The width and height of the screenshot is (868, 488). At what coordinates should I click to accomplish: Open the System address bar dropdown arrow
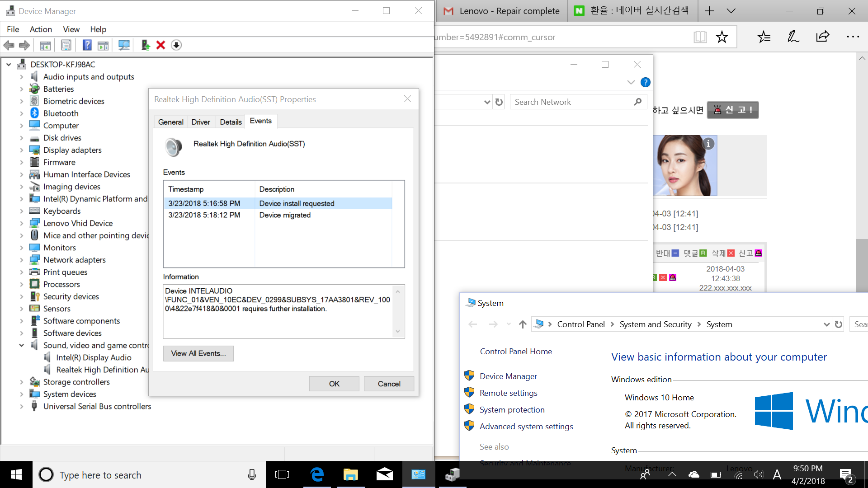826,324
